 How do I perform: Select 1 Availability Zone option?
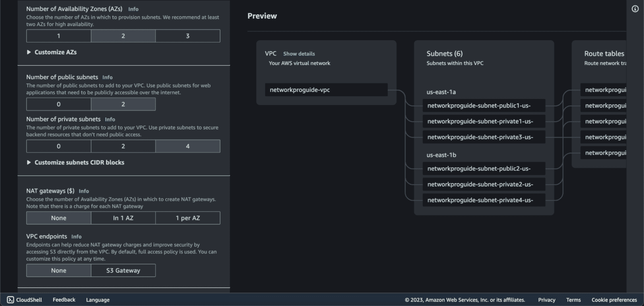59,36
